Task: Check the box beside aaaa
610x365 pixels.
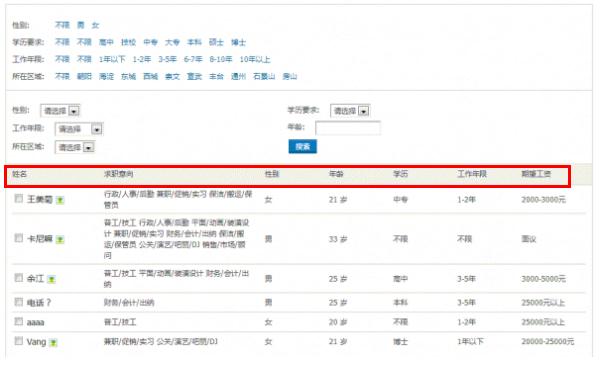Action: (x=19, y=321)
